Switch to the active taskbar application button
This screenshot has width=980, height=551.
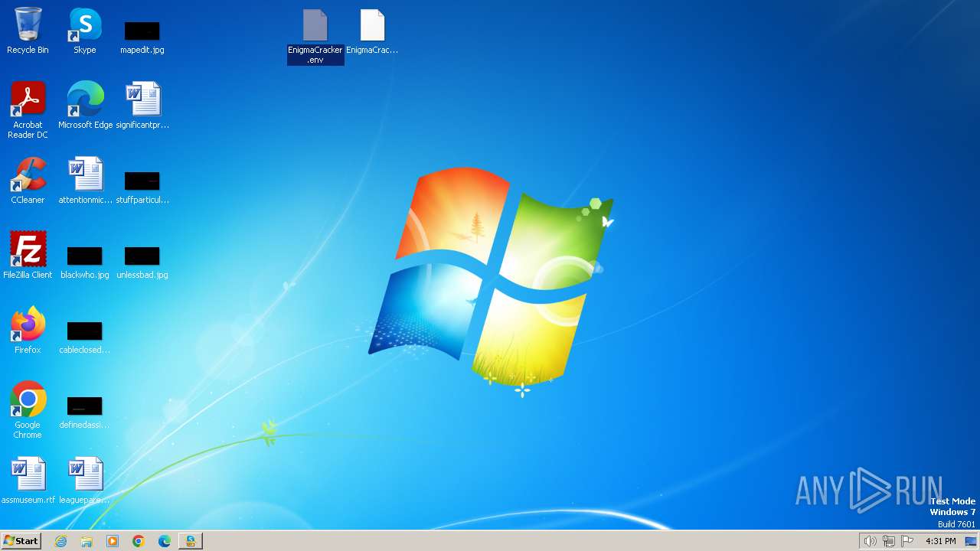tap(191, 541)
